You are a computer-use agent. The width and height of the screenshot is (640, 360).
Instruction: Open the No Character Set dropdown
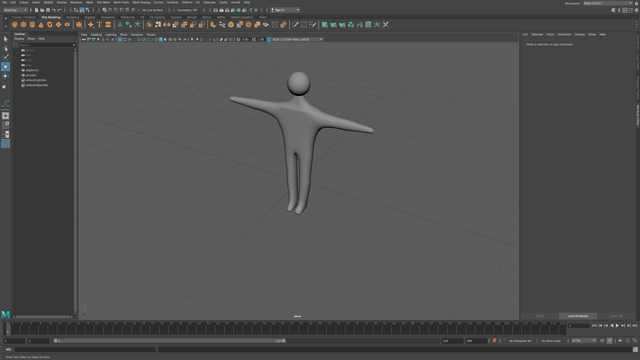(x=520, y=341)
